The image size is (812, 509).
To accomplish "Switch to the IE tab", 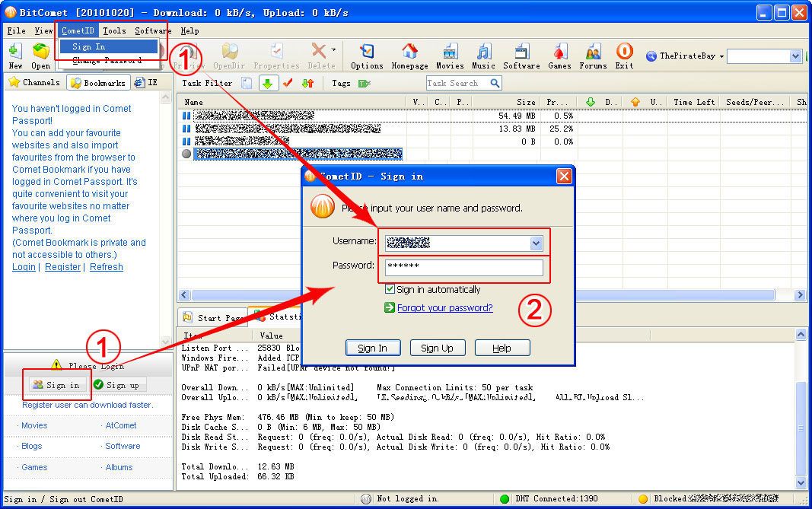I will [146, 82].
